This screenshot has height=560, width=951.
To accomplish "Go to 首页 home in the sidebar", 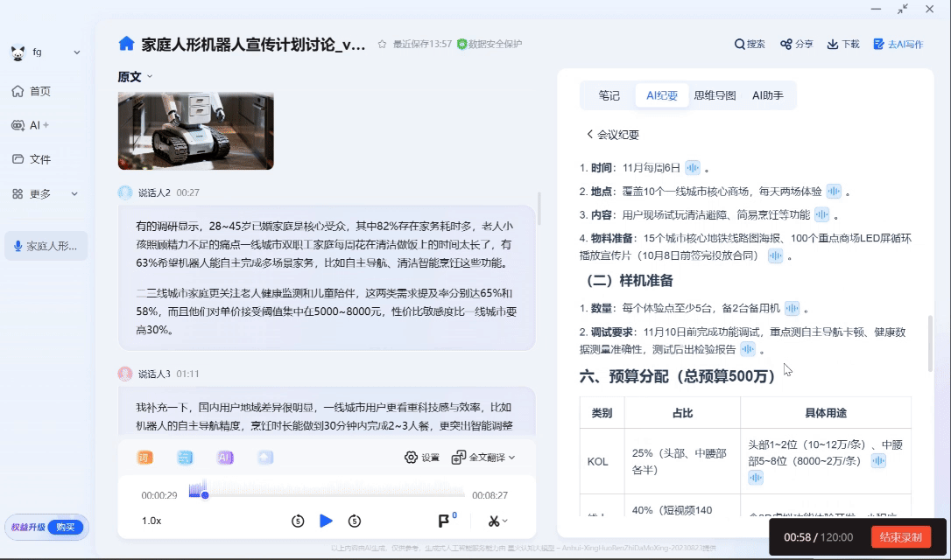I will tap(35, 90).
